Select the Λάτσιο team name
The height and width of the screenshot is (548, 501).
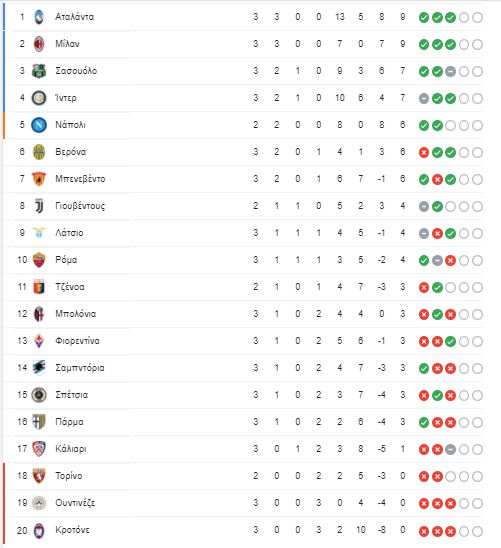69,233
